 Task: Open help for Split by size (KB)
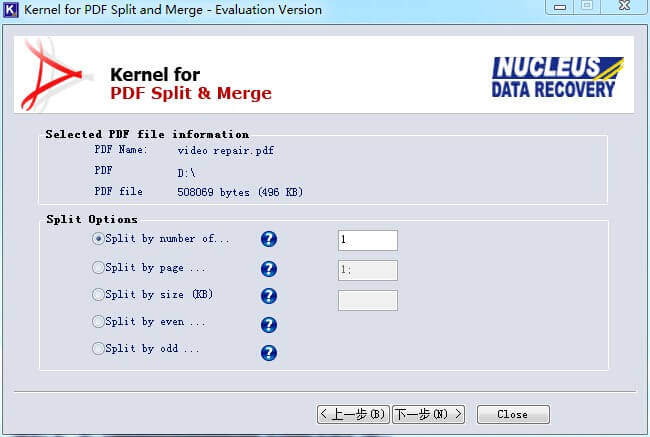click(269, 296)
